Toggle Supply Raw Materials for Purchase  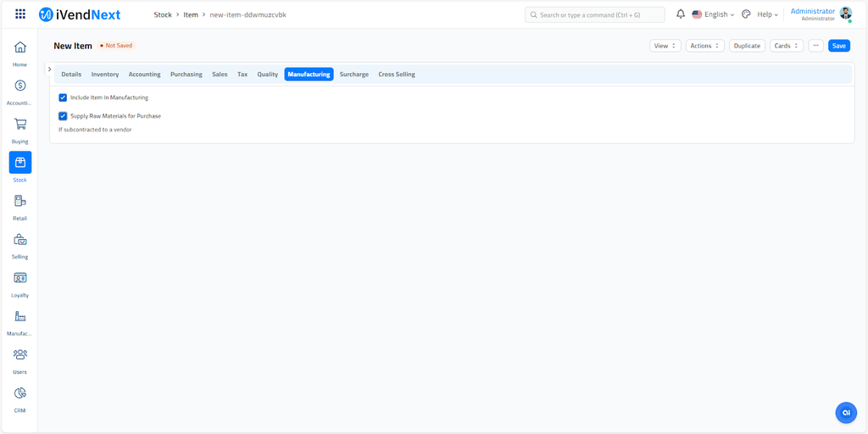pyautogui.click(x=63, y=116)
